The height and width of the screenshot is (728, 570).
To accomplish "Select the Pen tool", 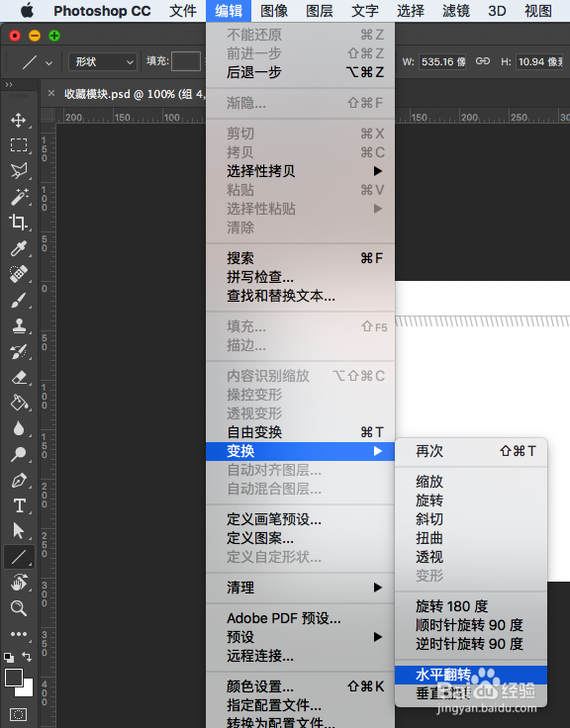I will pos(19,480).
